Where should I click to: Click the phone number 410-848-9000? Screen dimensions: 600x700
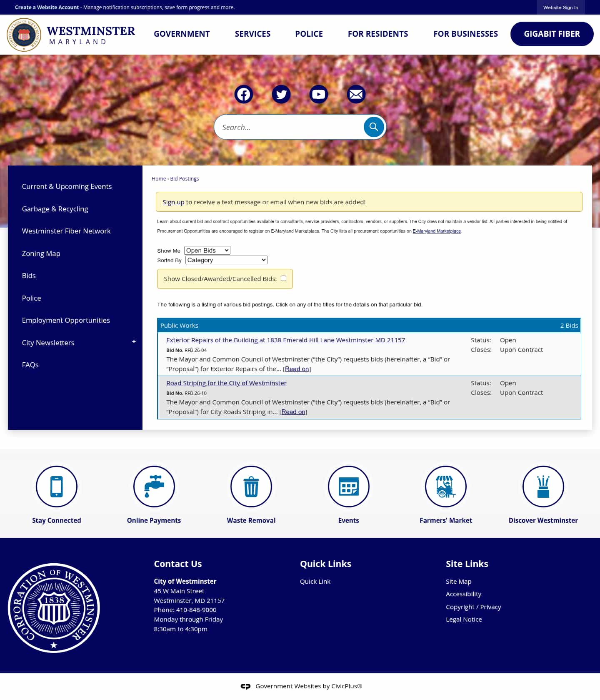pyautogui.click(x=196, y=610)
